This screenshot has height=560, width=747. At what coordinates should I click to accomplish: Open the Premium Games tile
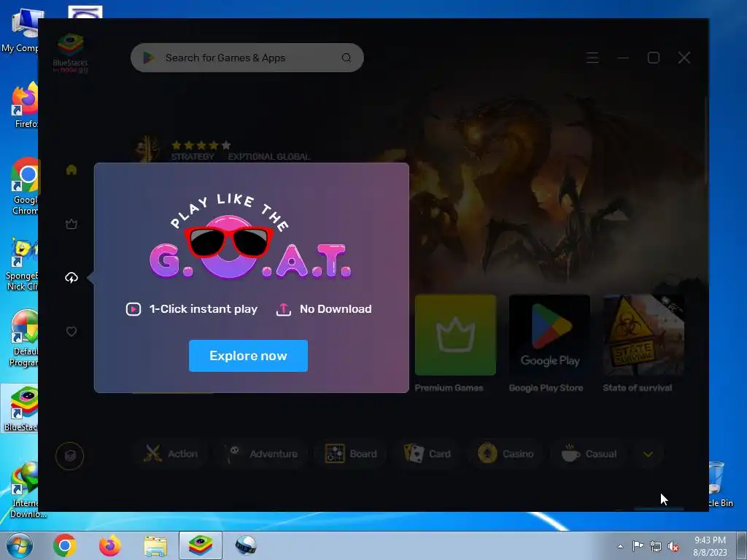(455, 335)
